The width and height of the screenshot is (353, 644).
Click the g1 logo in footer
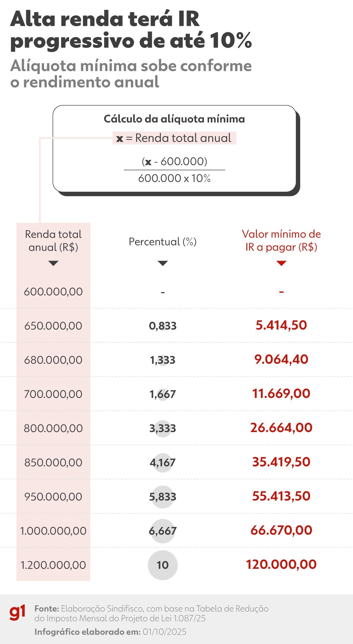pos(17,612)
